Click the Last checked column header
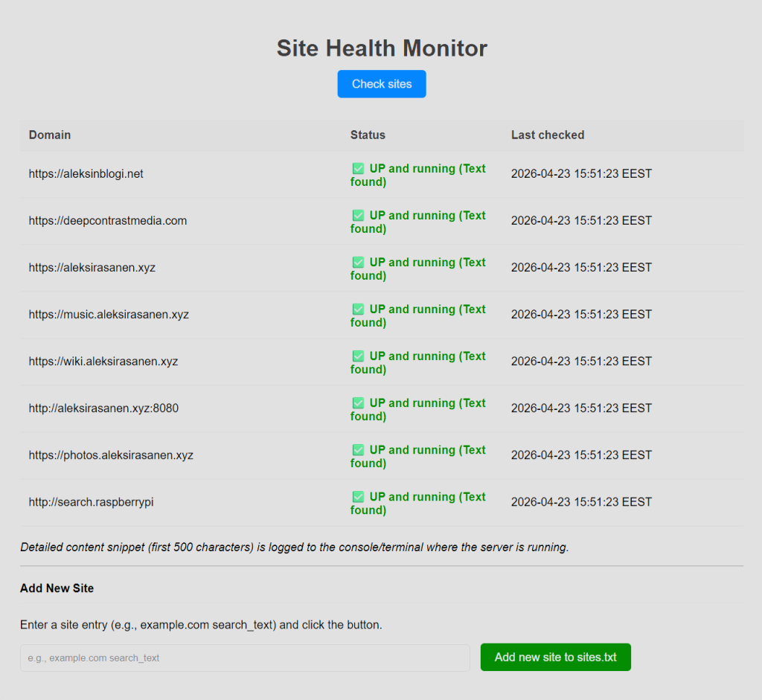 pos(547,135)
